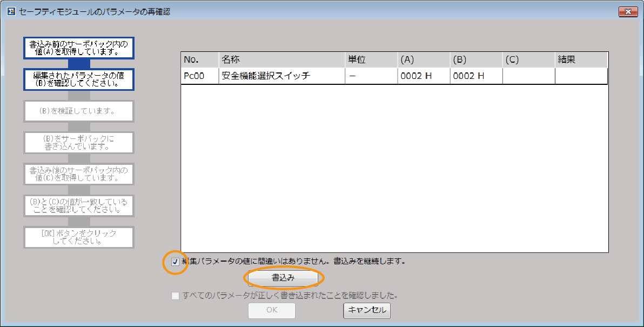The image size is (644, 327).
Task: Enable the write verification checkbox below 書込み
Action: [x=175, y=295]
